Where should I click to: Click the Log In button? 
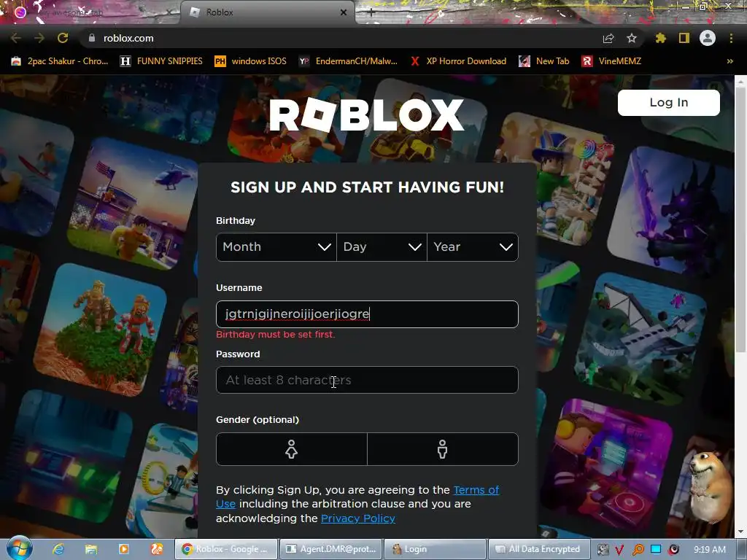668,102
